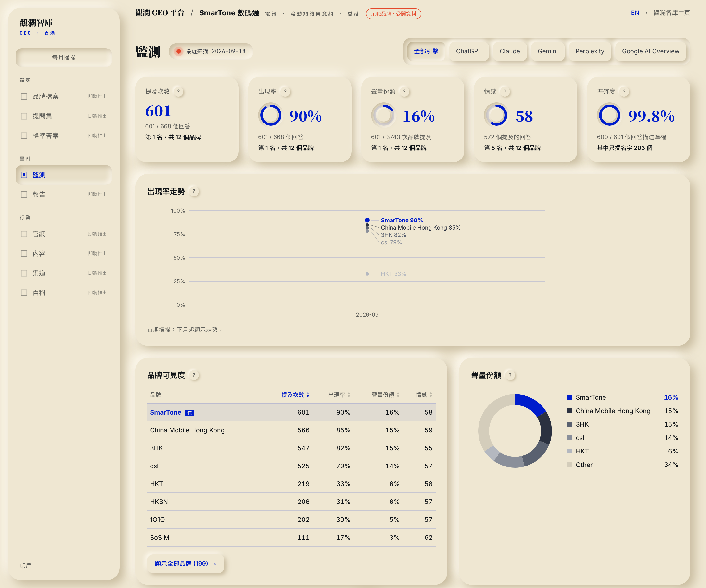This screenshot has height=588, width=706.
Task: Show help for 品牌可見度 table
Action: [194, 375]
